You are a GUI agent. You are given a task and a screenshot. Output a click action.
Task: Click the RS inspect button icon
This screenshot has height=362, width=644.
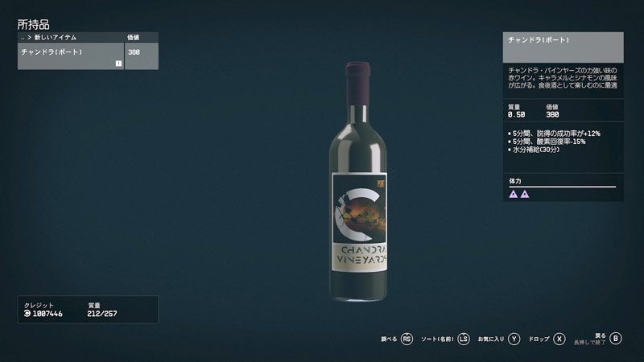point(407,339)
